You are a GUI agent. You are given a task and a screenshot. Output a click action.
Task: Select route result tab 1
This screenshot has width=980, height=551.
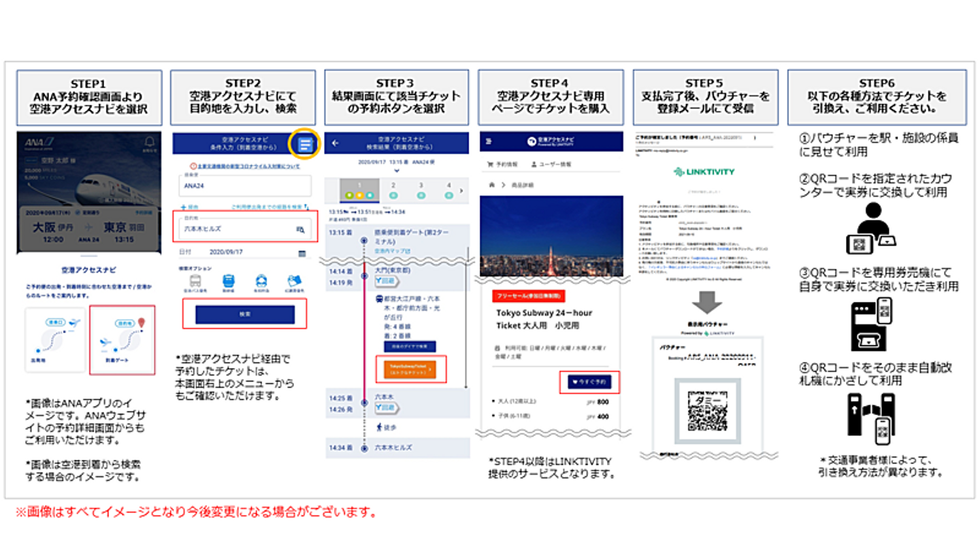point(359,189)
